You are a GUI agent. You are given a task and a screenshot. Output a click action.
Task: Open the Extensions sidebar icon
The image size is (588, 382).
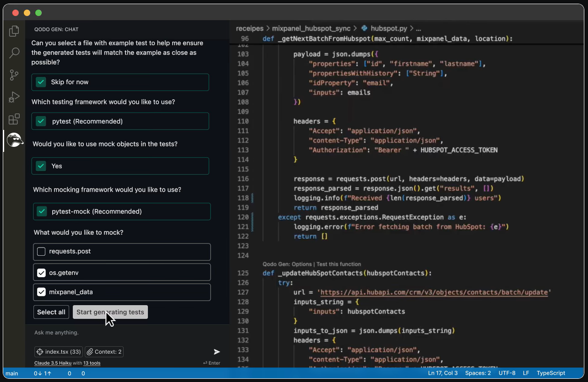click(14, 119)
